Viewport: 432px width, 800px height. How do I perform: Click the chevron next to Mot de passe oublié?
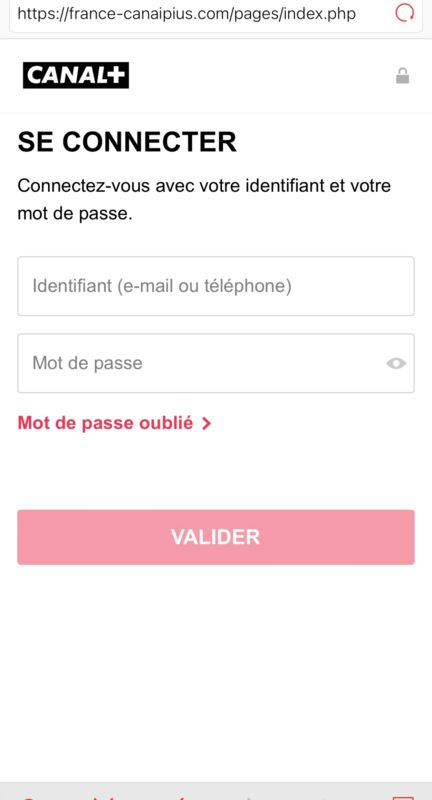pyautogui.click(x=206, y=423)
